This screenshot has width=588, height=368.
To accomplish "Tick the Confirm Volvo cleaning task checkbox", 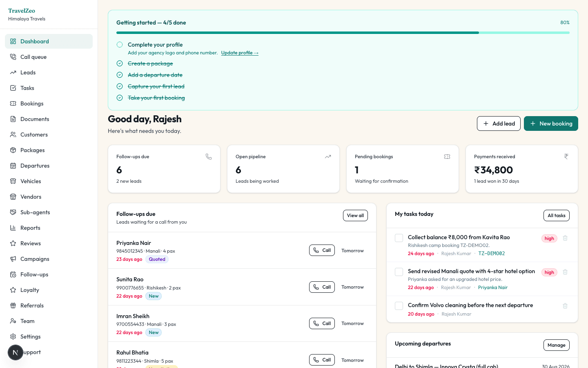I will coord(399,306).
